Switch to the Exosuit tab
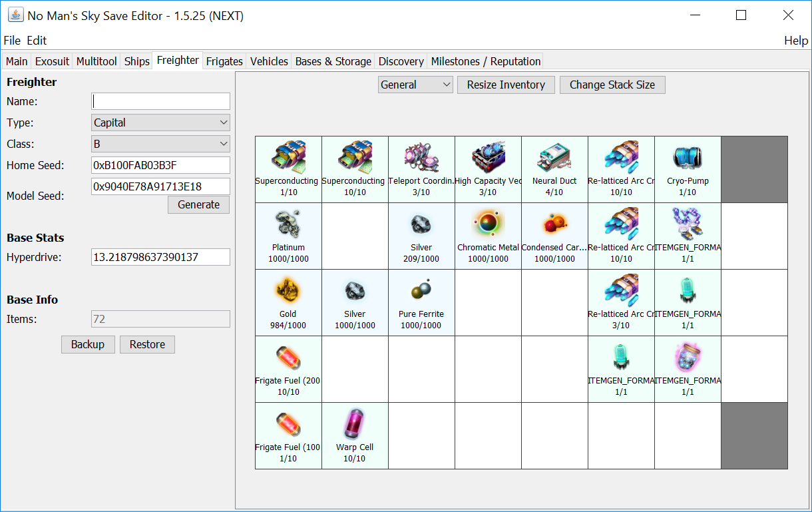This screenshot has width=812, height=512. tap(52, 61)
